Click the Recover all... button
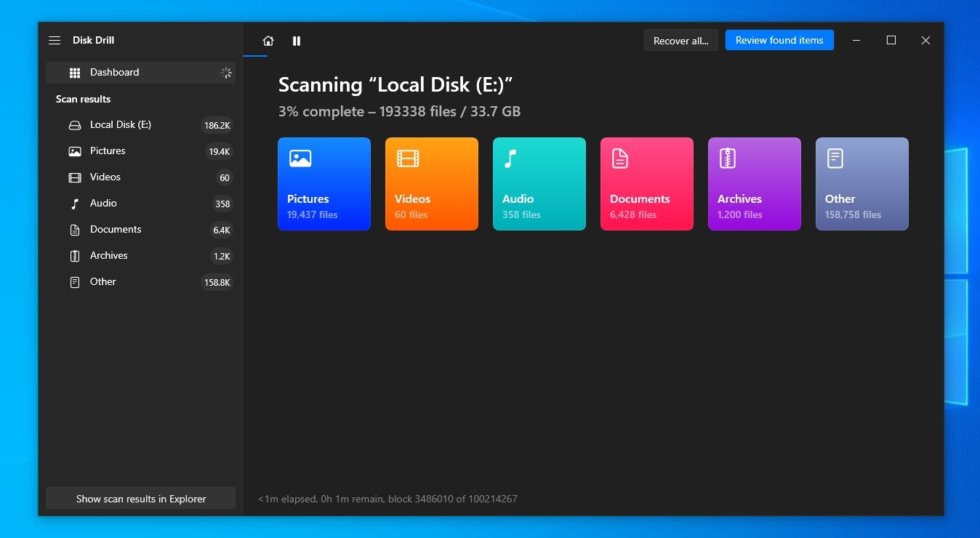The image size is (980, 538). point(680,41)
